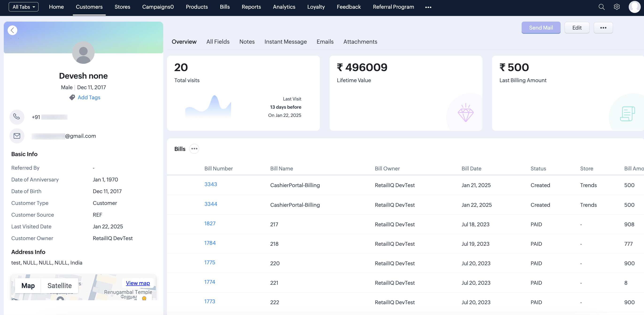Click the envelope icon beside gmail address

17,136
